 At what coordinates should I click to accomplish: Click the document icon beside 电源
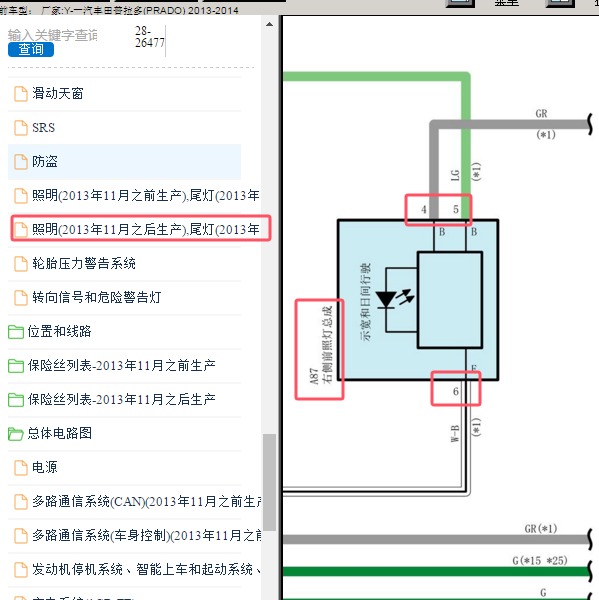21,468
